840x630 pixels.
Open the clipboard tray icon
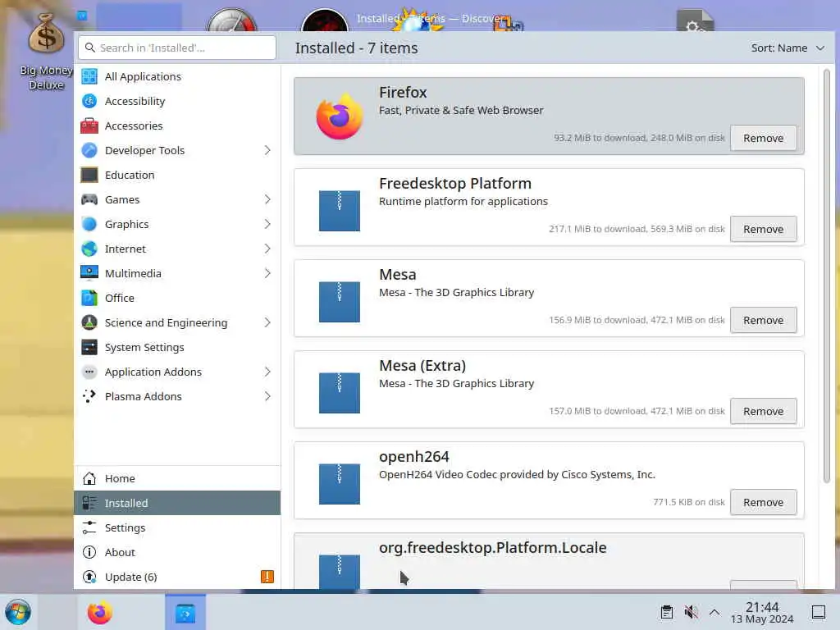pos(666,612)
